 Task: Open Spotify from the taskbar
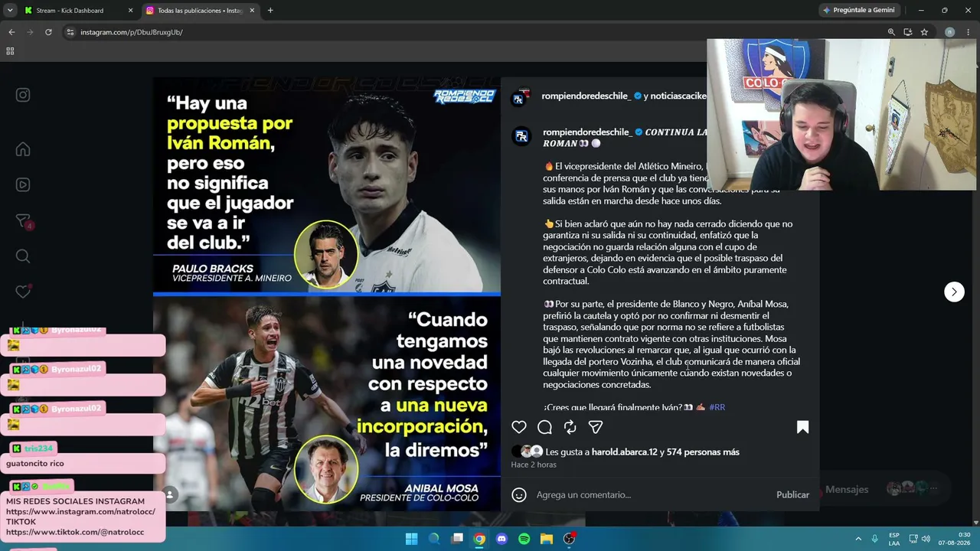524,539
